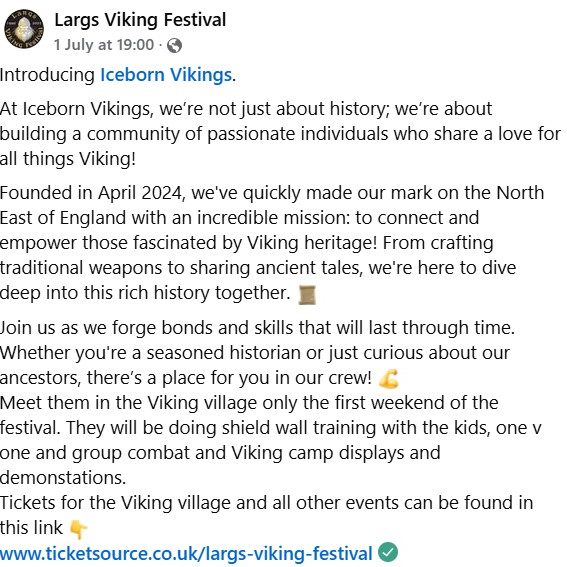Open the post timestamp 1 July at 19:00
The height and width of the screenshot is (567, 567).
(104, 45)
